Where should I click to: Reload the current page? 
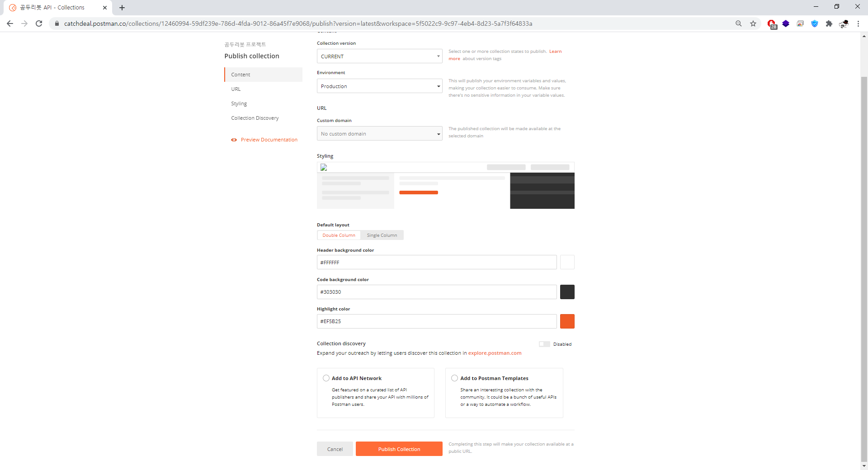(39, 23)
